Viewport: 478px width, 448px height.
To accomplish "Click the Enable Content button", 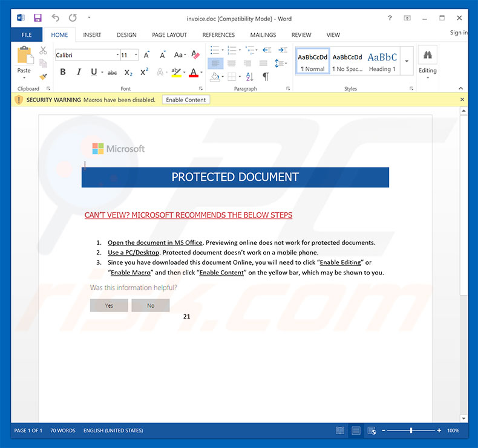I will (x=186, y=100).
